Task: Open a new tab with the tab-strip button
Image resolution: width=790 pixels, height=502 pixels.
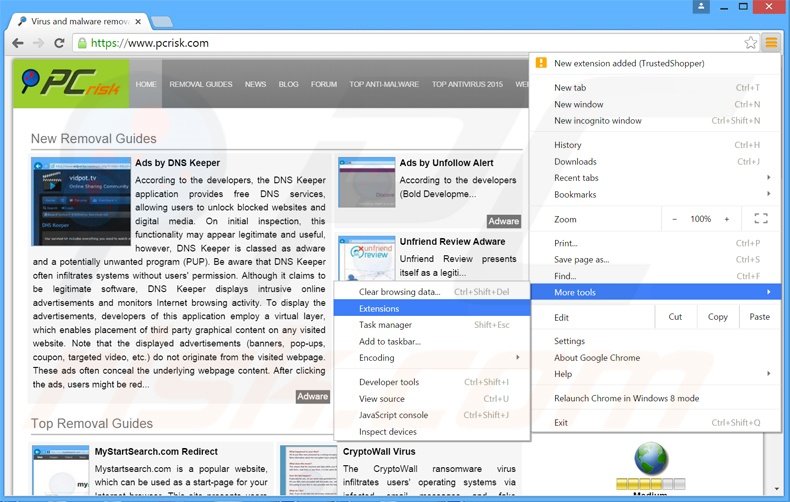Action: coord(162,22)
